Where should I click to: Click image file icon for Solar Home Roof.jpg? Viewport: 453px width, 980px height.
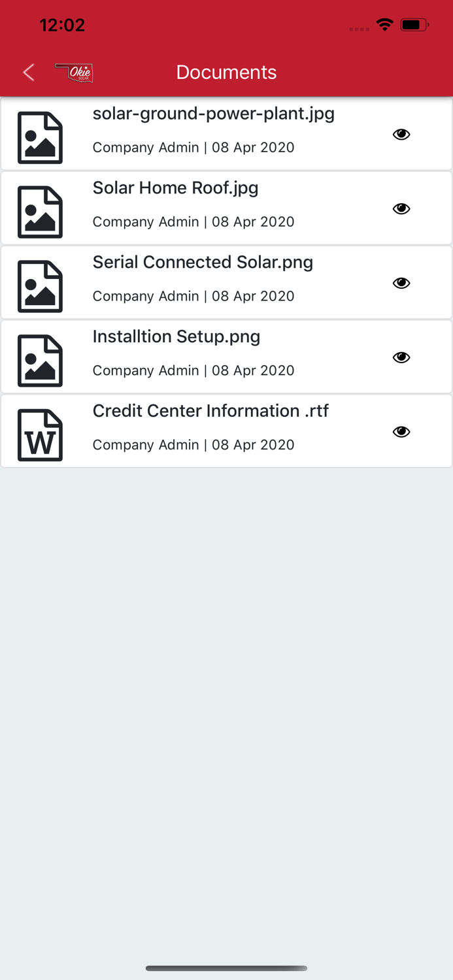40,212
